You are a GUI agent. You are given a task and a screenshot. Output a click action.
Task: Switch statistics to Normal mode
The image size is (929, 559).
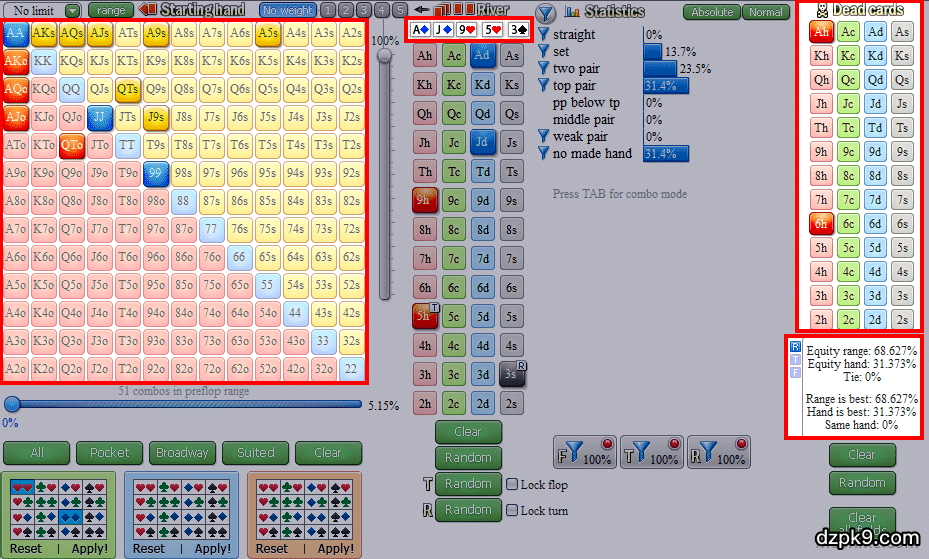(766, 12)
